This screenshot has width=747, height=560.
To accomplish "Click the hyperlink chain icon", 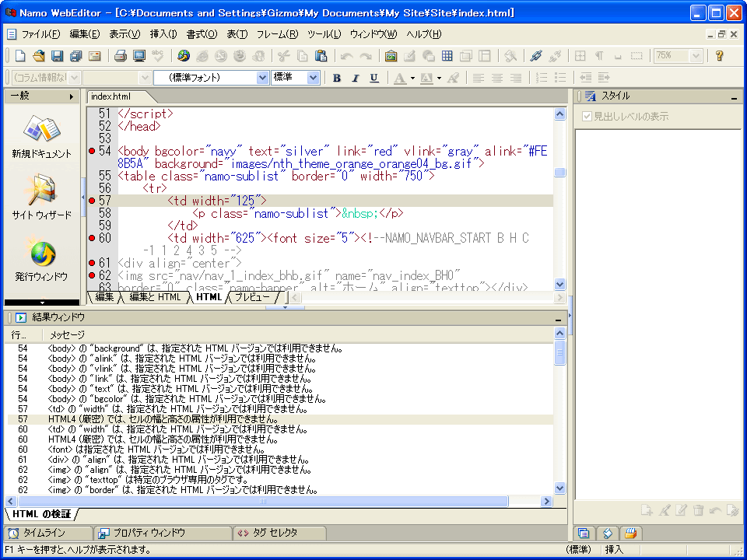I will pyautogui.click(x=535, y=56).
